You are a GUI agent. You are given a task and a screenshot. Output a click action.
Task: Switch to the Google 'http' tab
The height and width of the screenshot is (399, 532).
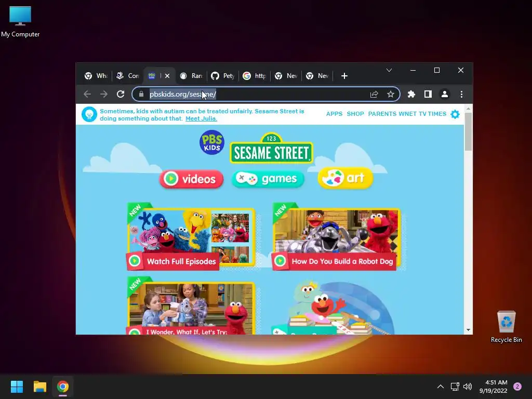point(255,76)
